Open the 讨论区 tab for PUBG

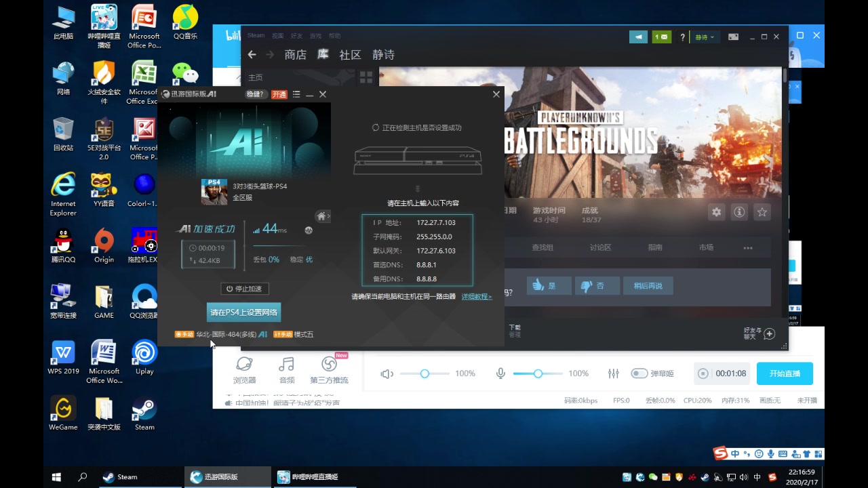pyautogui.click(x=600, y=247)
